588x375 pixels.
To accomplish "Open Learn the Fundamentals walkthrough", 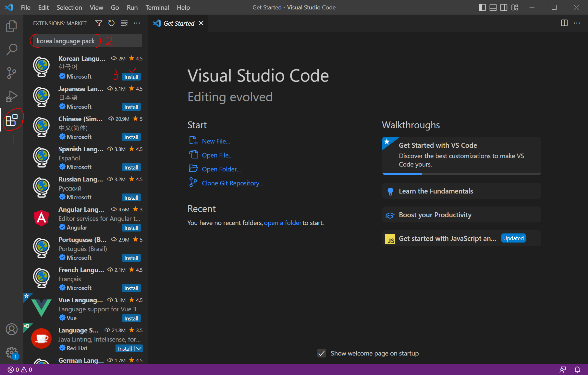I will pyautogui.click(x=461, y=191).
